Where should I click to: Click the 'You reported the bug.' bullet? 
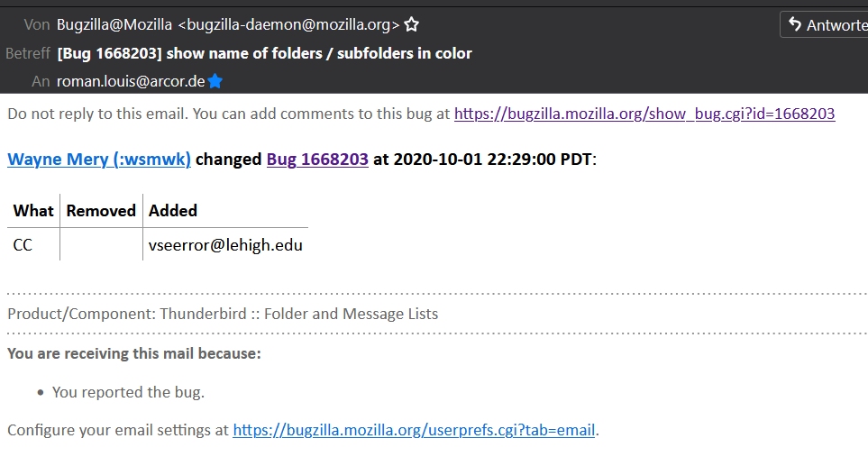click(x=128, y=392)
